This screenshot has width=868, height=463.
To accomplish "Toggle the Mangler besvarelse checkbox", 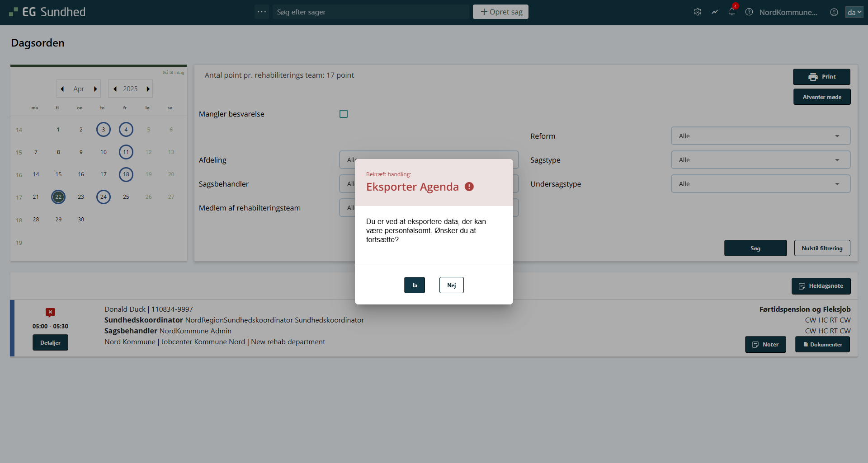I will [x=344, y=114].
